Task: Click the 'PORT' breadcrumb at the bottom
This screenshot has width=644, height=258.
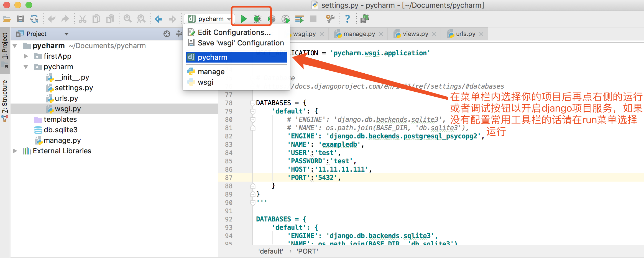Action: tap(307, 251)
